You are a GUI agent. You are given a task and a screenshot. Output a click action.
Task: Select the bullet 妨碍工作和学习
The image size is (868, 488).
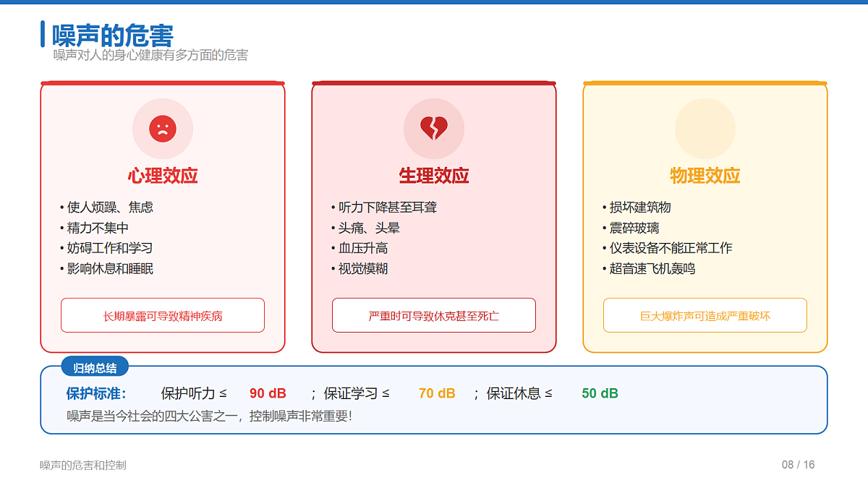[x=106, y=248]
